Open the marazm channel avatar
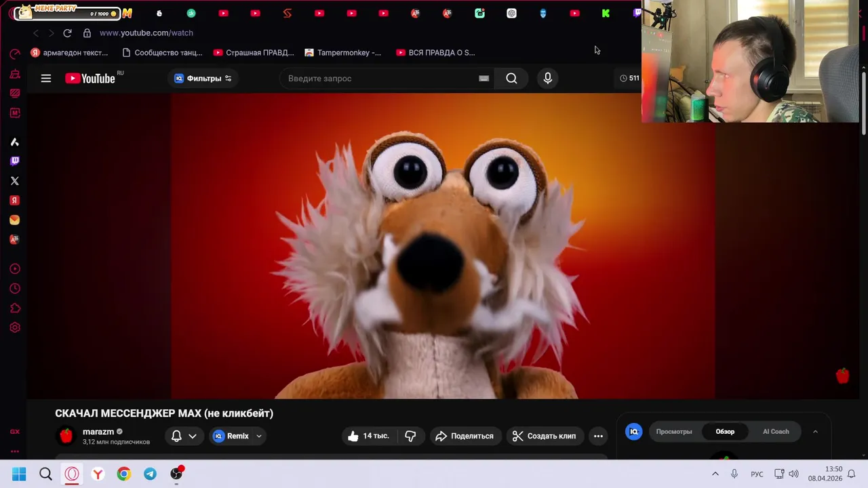Screen dimensions: 868x488 66,436
